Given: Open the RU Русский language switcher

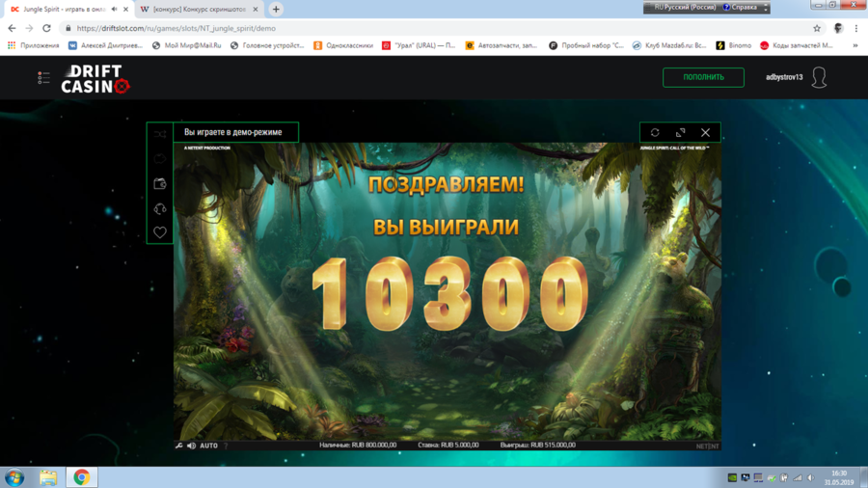Looking at the screenshot, I should tap(684, 7).
